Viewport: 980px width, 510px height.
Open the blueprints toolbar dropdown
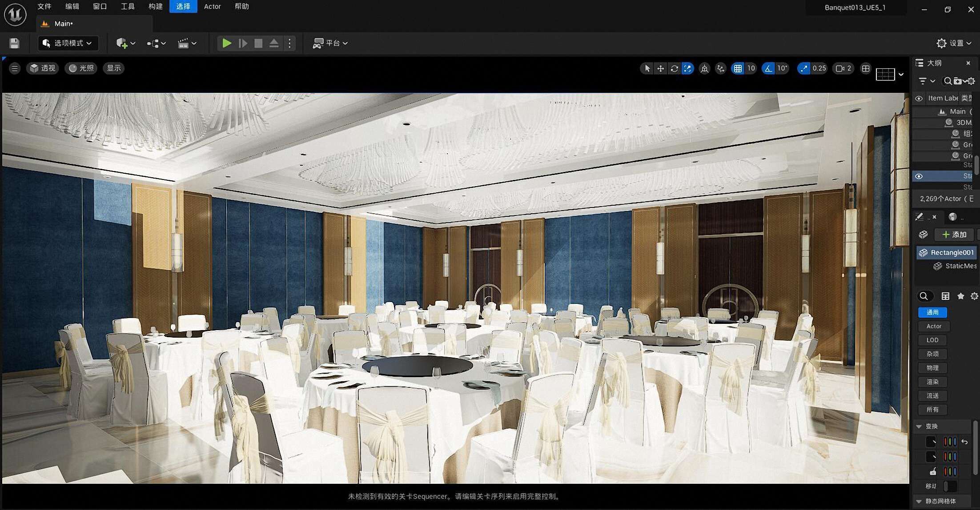tap(156, 43)
